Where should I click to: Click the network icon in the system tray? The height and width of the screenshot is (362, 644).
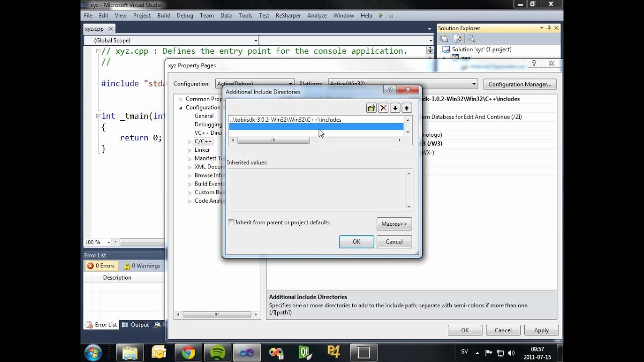[x=500, y=352]
